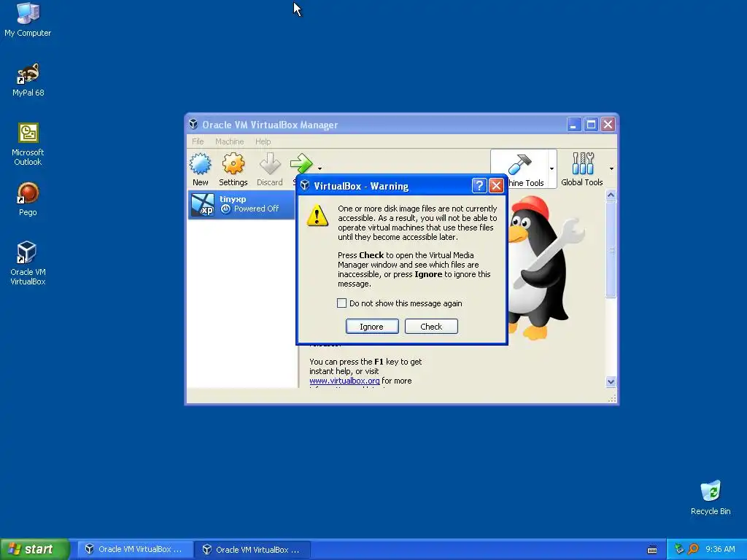Viewport: 747px width, 560px height.
Task: Open the Windows Start menu
Action: [x=34, y=549]
